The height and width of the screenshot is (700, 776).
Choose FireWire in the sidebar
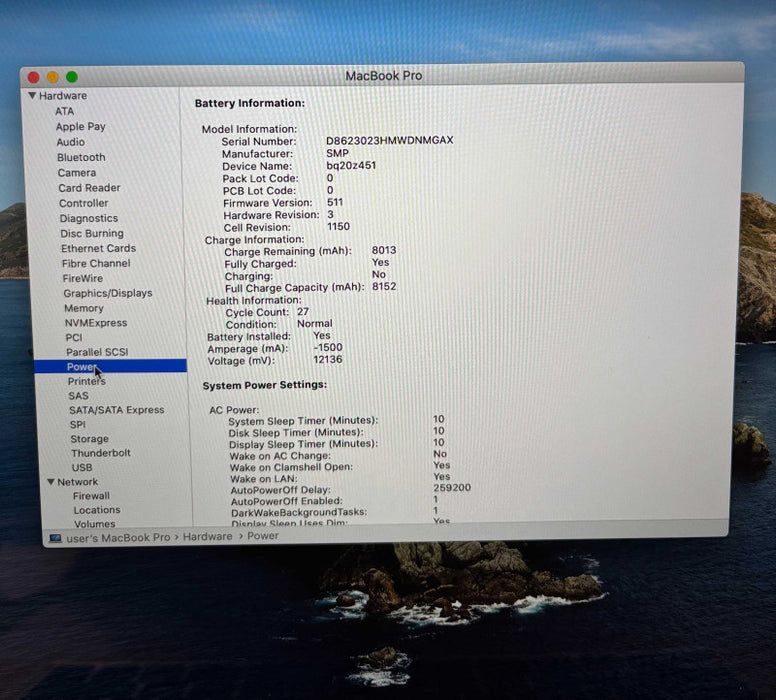(x=83, y=278)
